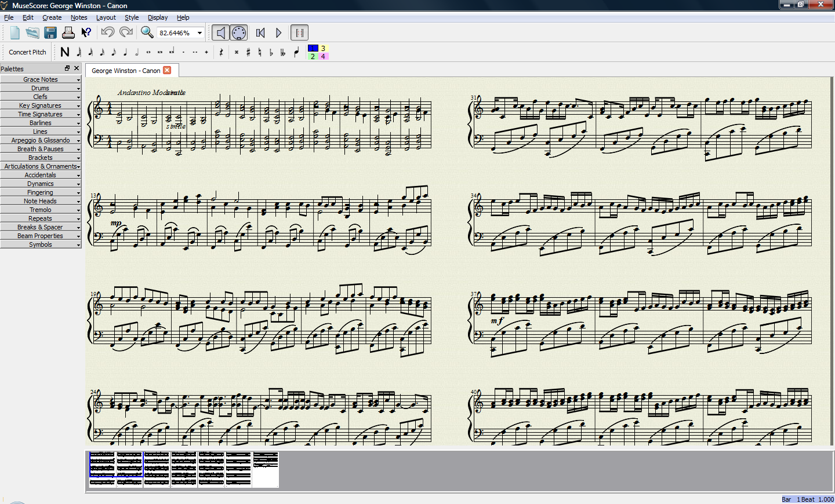835x504 pixels.
Task: Select the half note duration
Action: pos(137,52)
